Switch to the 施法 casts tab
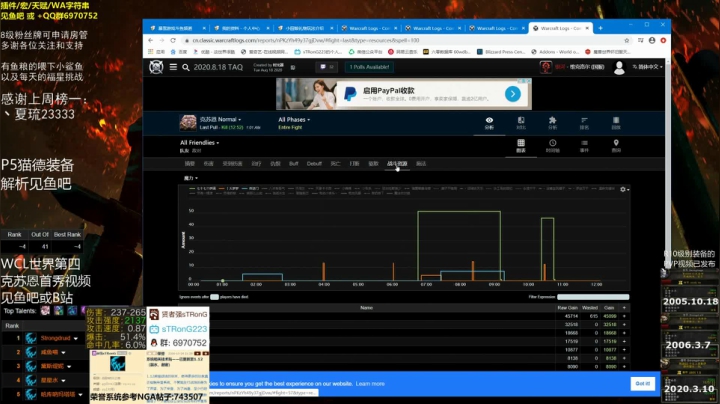This screenshot has width=720, height=404. [x=421, y=164]
